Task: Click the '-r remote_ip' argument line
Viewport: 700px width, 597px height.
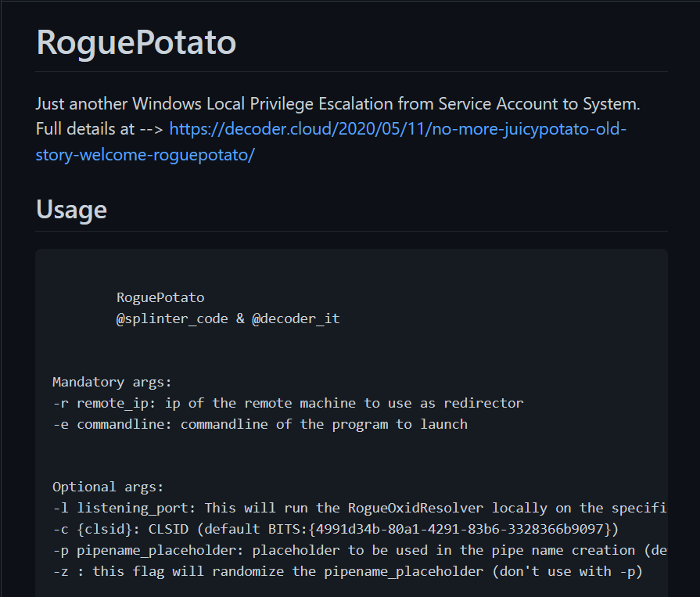Action: 288,403
